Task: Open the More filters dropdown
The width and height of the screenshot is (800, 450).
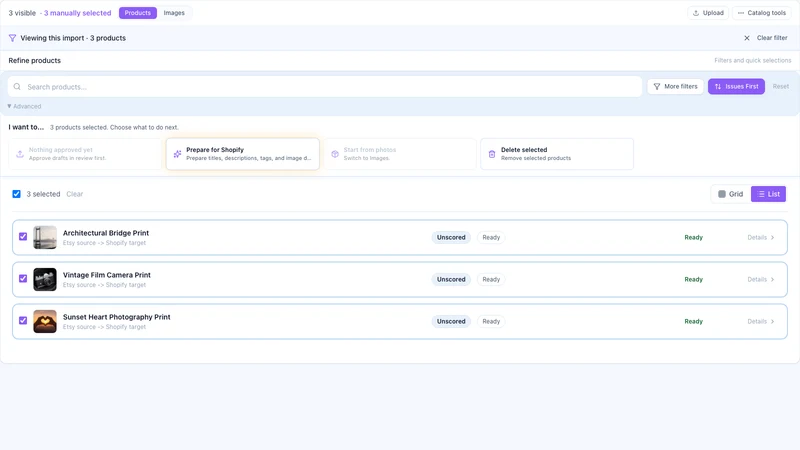Action: (x=676, y=87)
